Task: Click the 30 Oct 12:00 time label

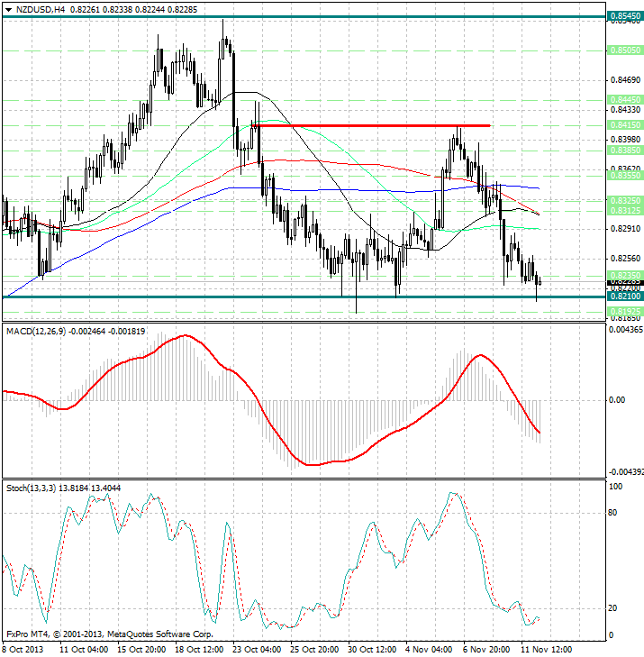Action: 372,650
